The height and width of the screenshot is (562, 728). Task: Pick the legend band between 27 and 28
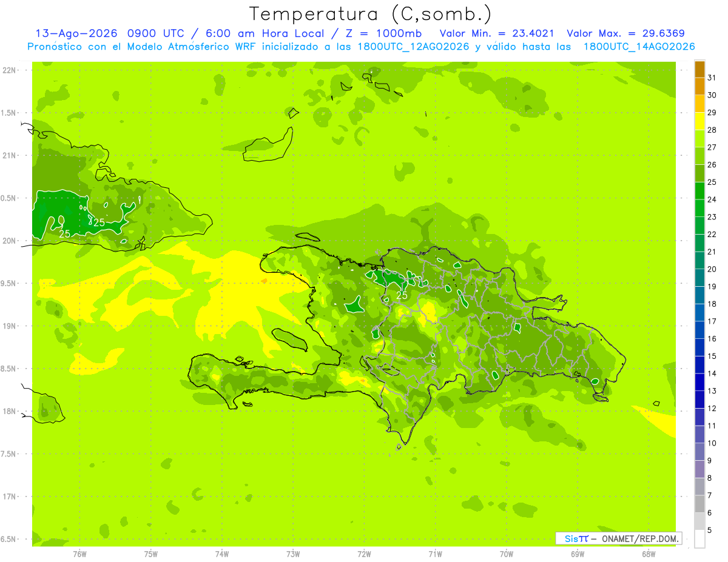coord(699,139)
